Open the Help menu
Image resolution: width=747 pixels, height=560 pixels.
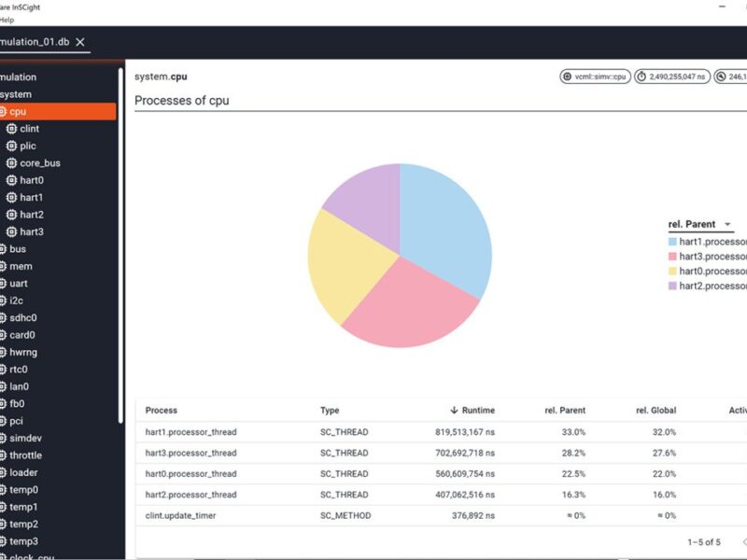pyautogui.click(x=7, y=19)
